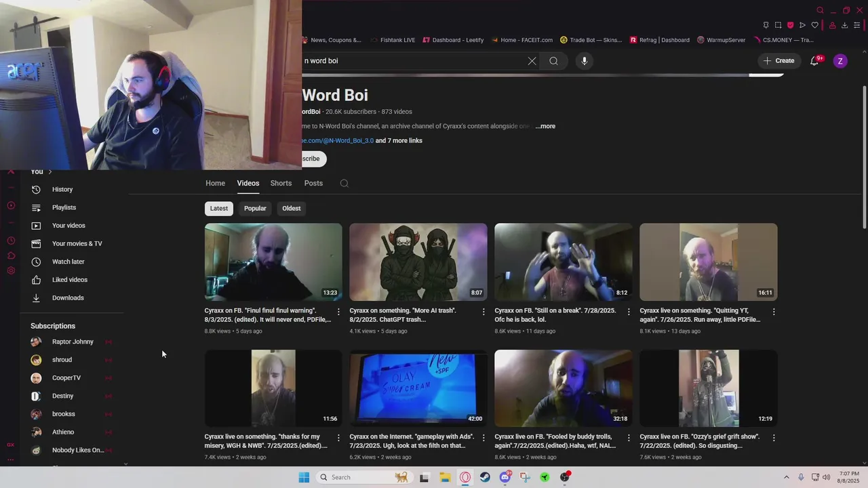Click the Create button
Screen dimensions: 868x488
[x=778, y=61]
